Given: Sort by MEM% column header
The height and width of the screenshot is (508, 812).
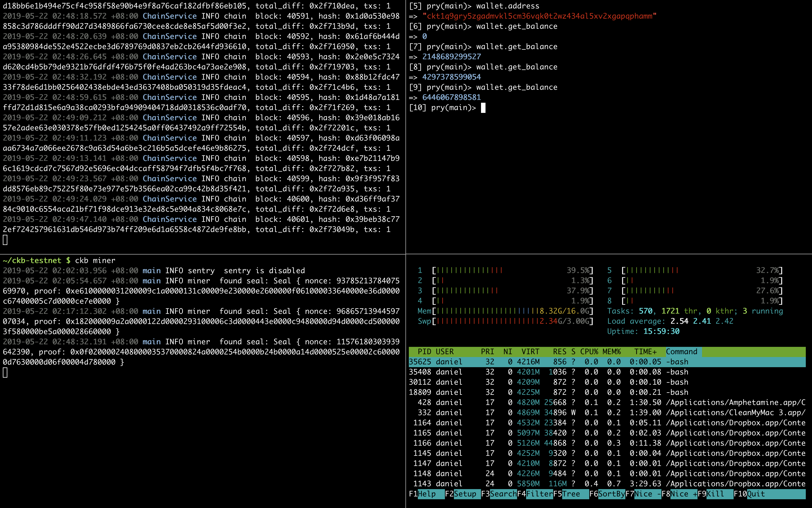Looking at the screenshot, I should 612,352.
